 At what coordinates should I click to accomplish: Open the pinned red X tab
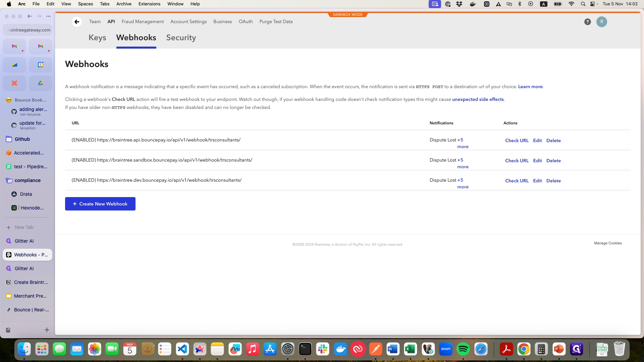pyautogui.click(x=14, y=83)
